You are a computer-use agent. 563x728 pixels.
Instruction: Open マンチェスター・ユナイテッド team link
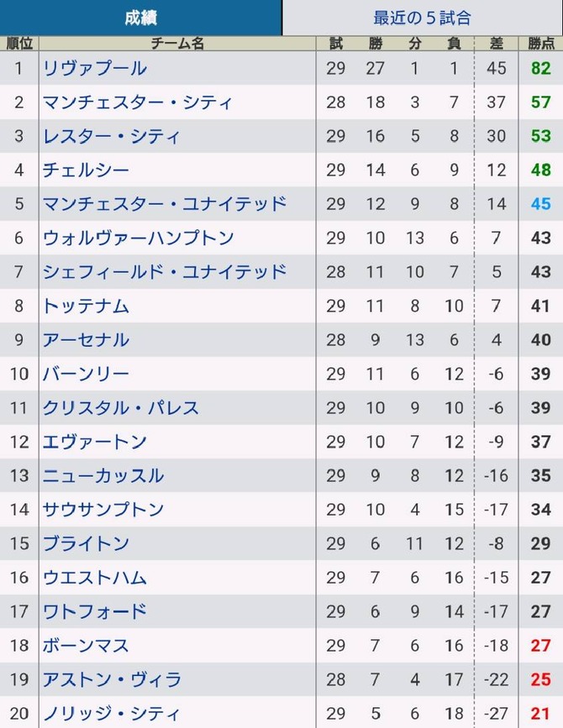click(165, 204)
